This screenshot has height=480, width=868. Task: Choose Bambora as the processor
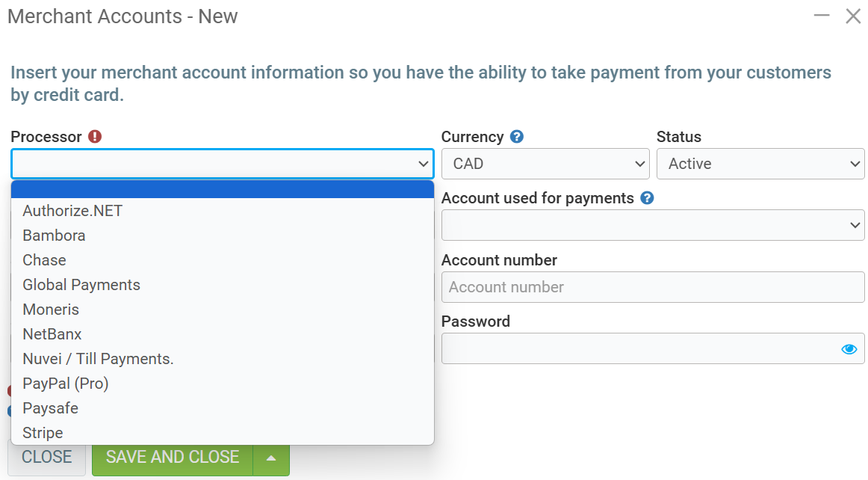coord(54,236)
